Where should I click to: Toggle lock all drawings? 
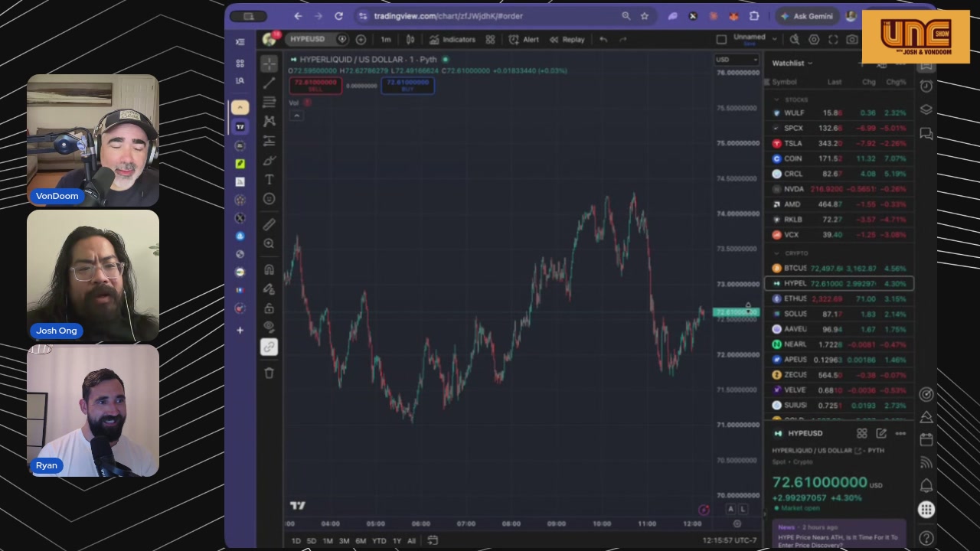[x=269, y=308]
